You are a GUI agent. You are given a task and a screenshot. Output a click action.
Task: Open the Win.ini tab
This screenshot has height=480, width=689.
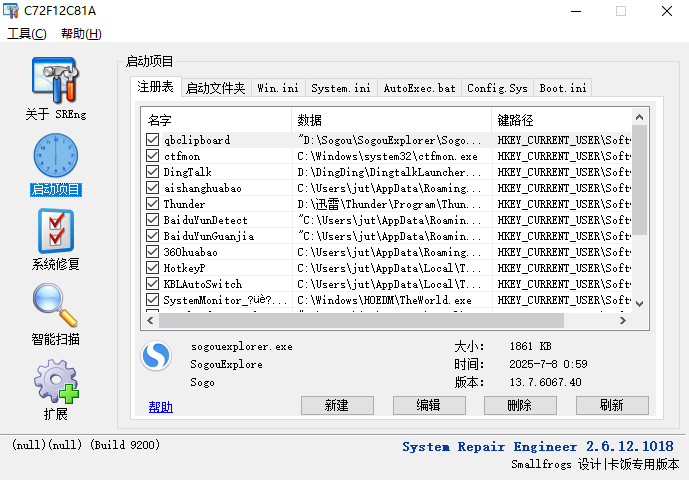(x=278, y=88)
